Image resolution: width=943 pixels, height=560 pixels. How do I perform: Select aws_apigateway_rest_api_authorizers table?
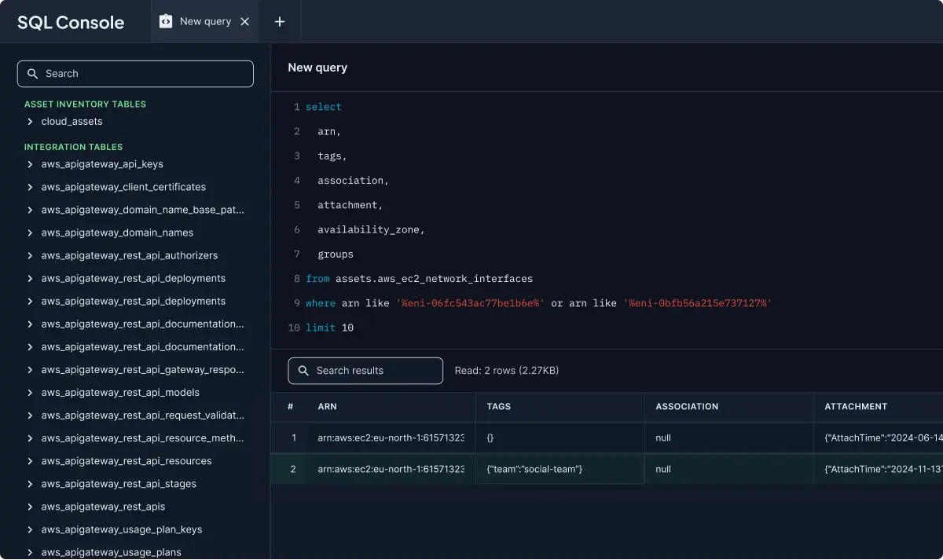tap(130, 255)
